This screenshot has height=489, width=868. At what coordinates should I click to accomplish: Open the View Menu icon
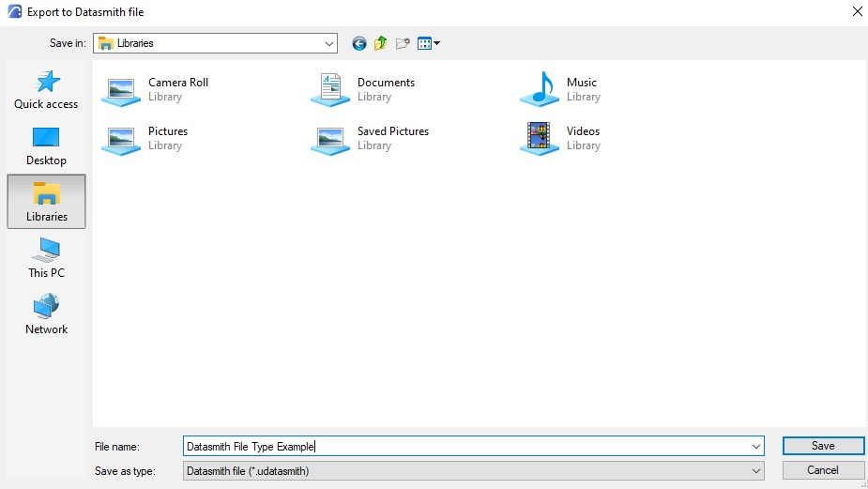(x=424, y=43)
